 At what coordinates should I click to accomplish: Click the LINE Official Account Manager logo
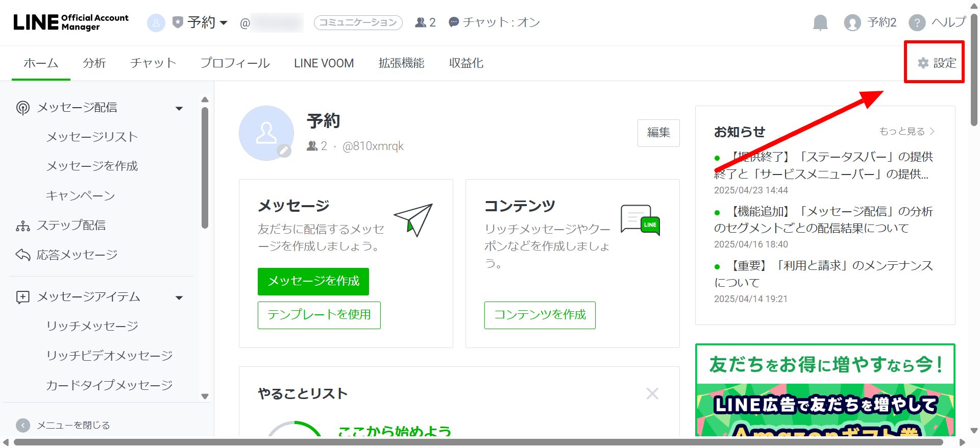click(x=71, y=22)
